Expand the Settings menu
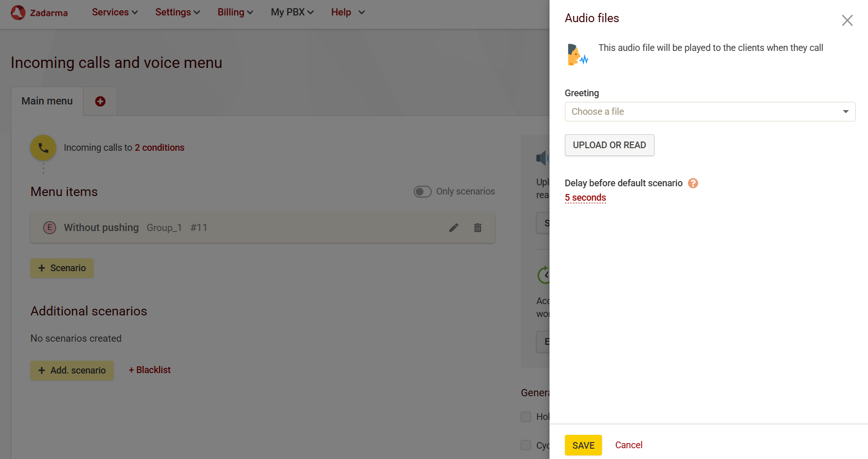The width and height of the screenshot is (868, 459). tap(178, 12)
